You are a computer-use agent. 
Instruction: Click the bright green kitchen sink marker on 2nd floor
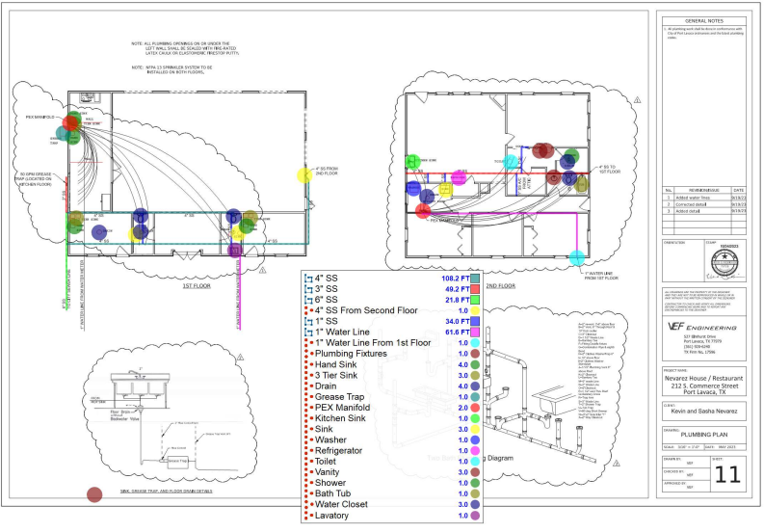click(x=412, y=161)
